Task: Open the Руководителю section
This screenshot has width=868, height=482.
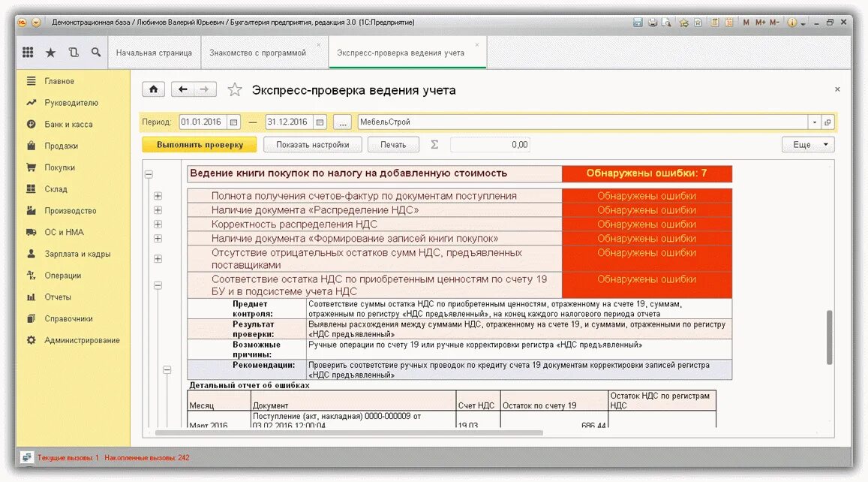Action: (x=71, y=103)
